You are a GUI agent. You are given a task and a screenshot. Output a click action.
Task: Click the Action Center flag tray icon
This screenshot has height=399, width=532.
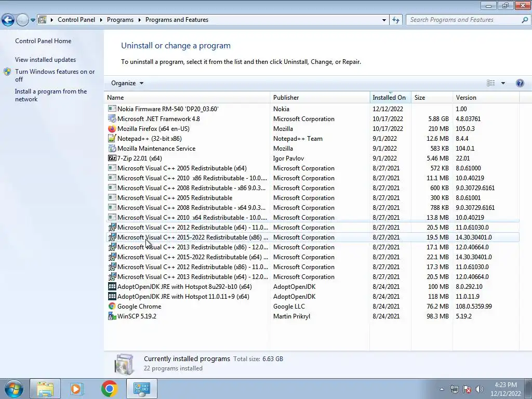(x=467, y=389)
